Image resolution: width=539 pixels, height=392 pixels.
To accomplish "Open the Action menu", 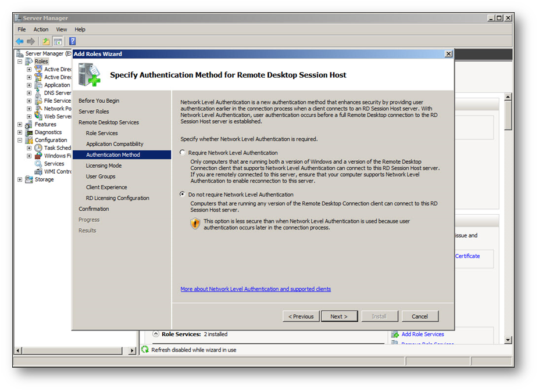I will (x=41, y=29).
